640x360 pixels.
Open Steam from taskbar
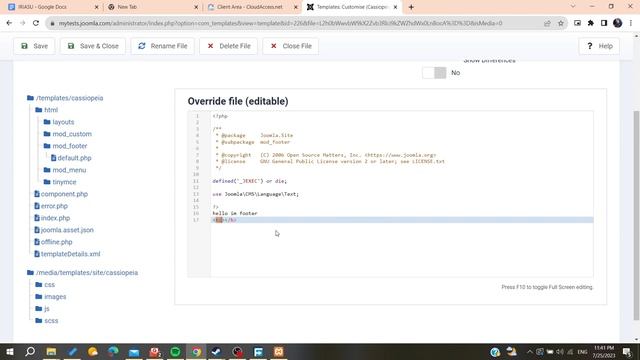(217, 352)
